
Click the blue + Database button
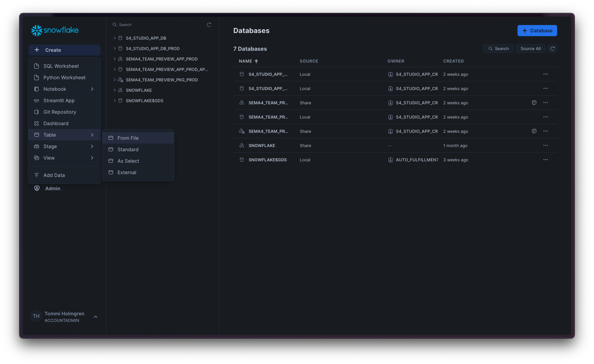click(x=537, y=31)
